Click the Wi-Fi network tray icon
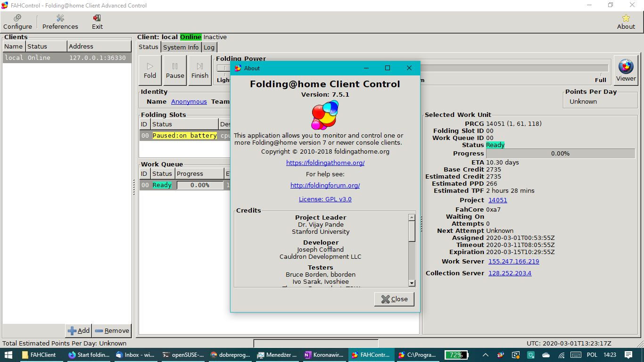 [x=561, y=355]
